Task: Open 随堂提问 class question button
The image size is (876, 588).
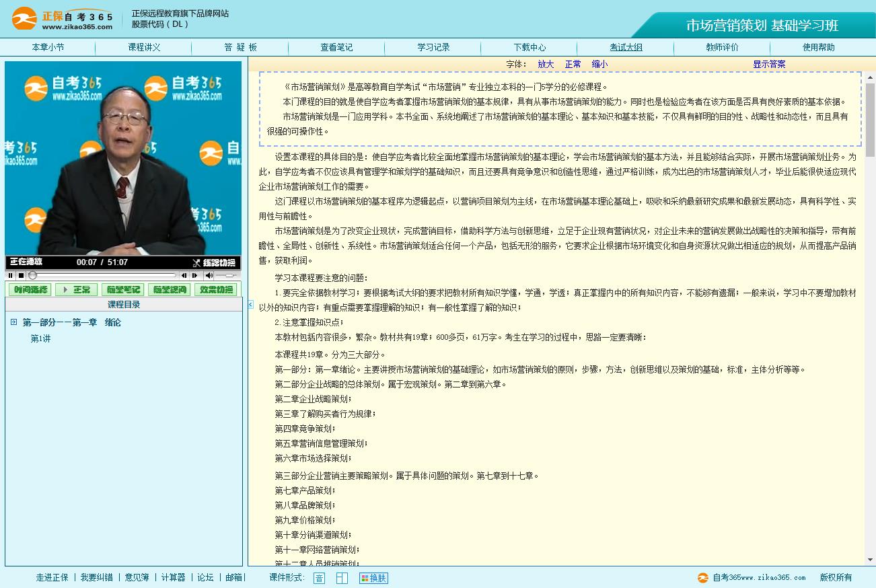Action: point(169,290)
